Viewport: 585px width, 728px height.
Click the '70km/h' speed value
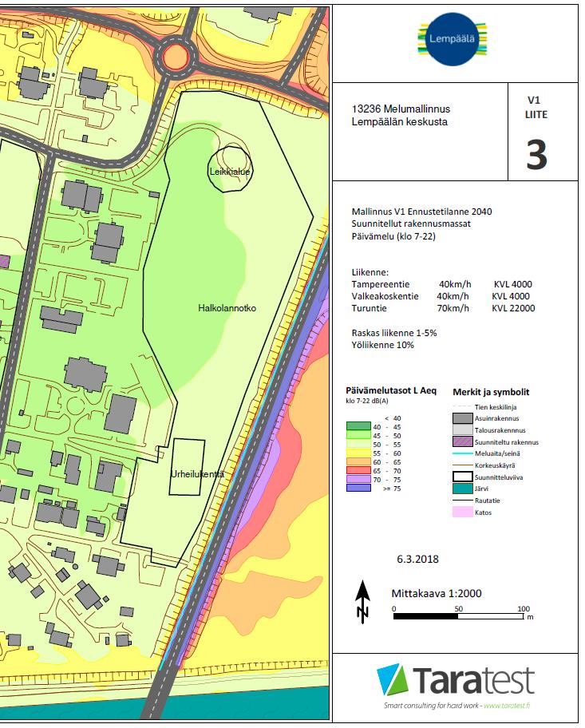click(453, 308)
